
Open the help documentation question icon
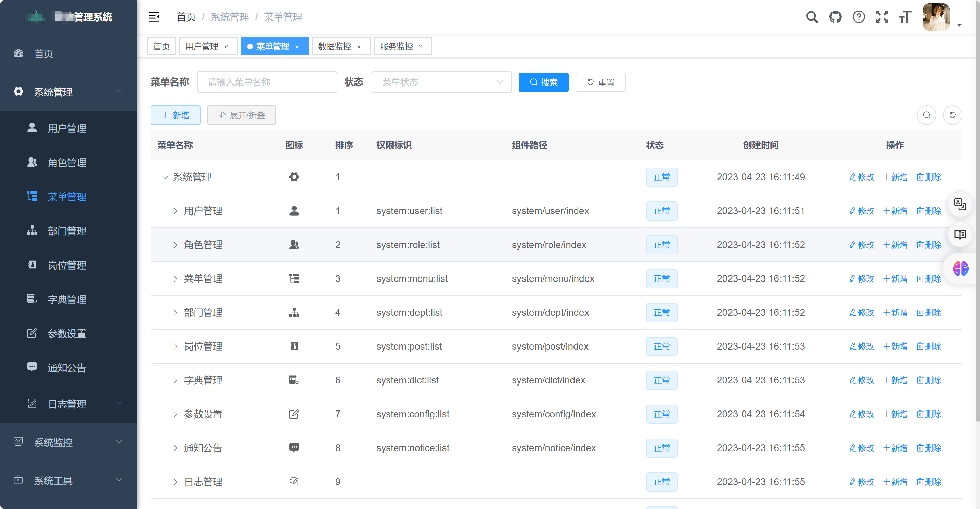point(859,17)
